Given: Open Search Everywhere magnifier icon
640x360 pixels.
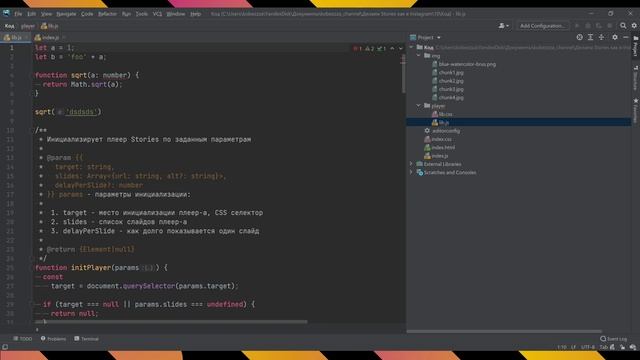Looking at the screenshot, I should [x=623, y=26].
